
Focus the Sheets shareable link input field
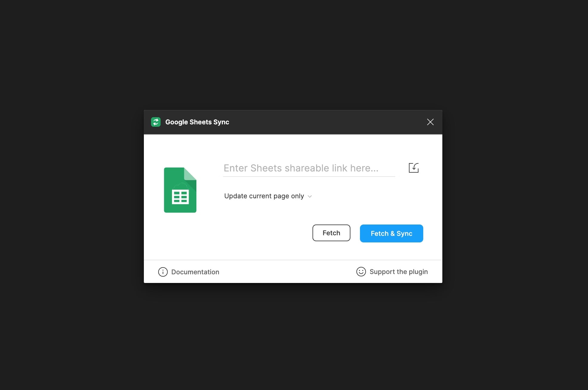[309, 168]
